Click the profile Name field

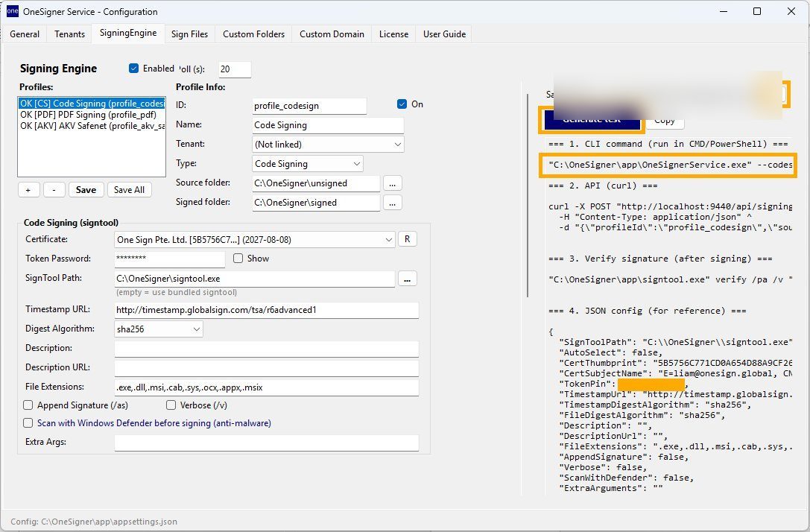pyautogui.click(x=328, y=125)
